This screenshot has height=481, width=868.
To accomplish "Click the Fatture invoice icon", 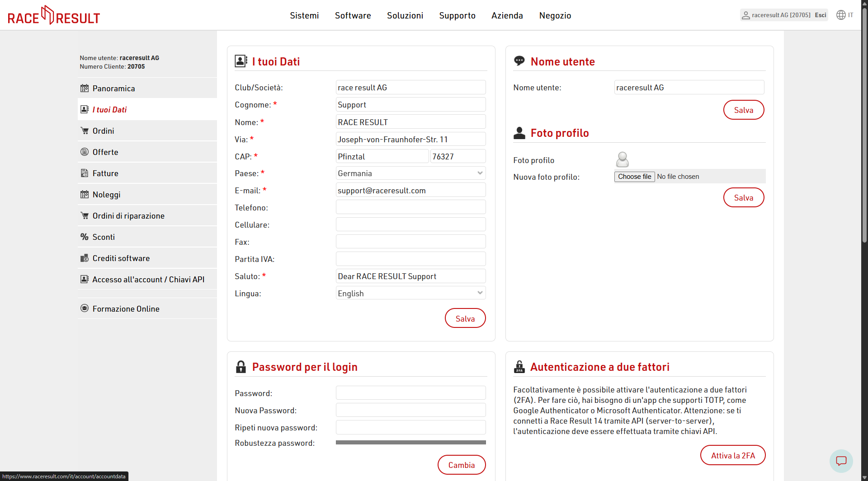I will pyautogui.click(x=85, y=173).
